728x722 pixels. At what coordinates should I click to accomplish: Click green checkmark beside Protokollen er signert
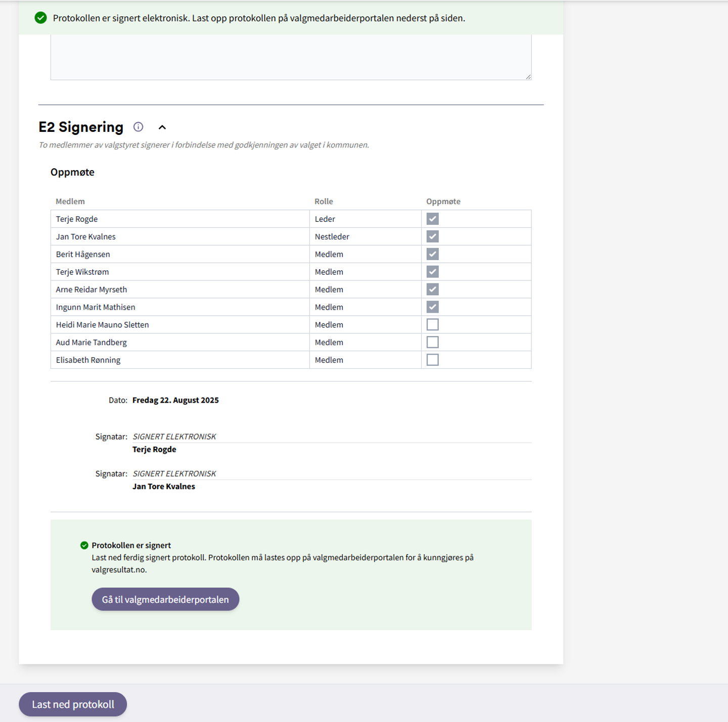point(84,545)
